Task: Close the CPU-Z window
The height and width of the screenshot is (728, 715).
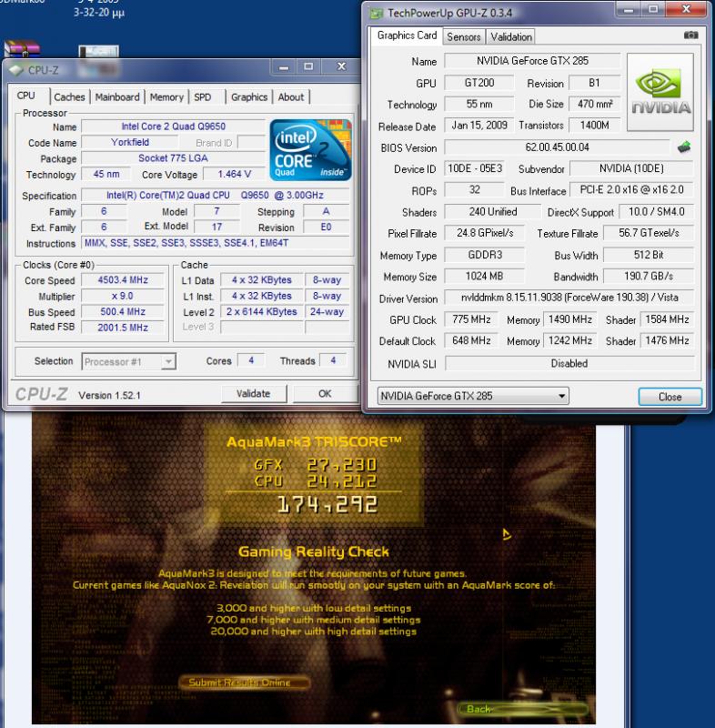Action: 341,66
